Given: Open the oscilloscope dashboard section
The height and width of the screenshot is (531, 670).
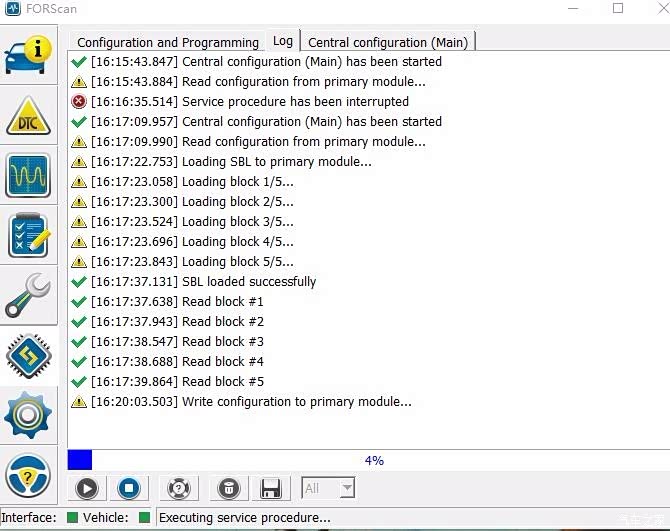Looking at the screenshot, I should pyautogui.click(x=29, y=175).
